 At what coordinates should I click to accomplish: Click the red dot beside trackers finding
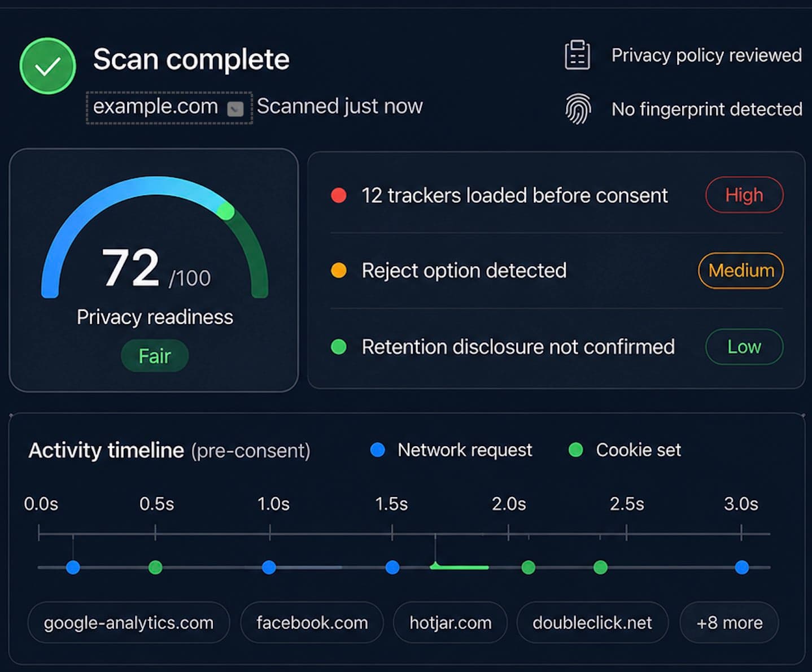click(339, 195)
